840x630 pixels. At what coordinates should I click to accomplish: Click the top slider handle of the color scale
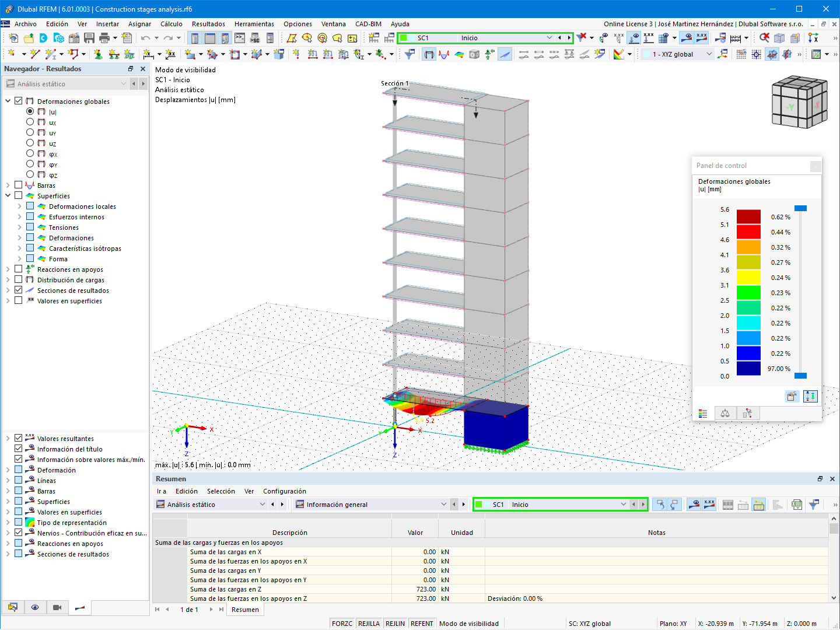(x=800, y=208)
